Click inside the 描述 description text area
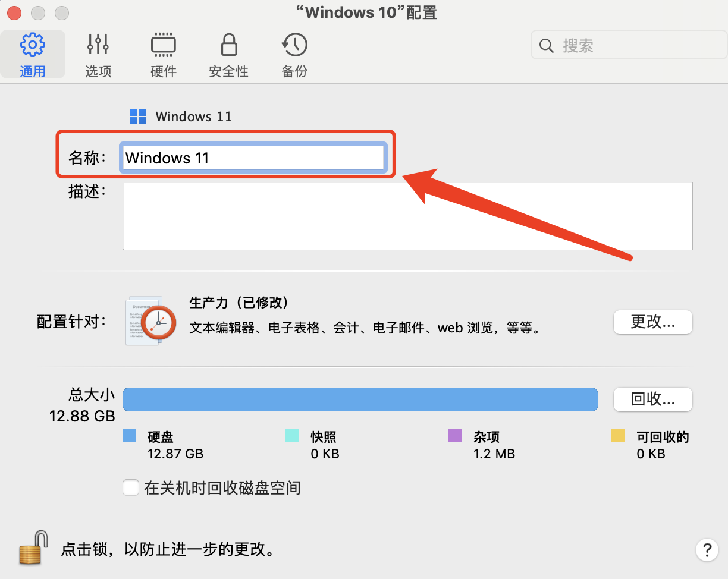This screenshot has width=728, height=579. [x=407, y=216]
